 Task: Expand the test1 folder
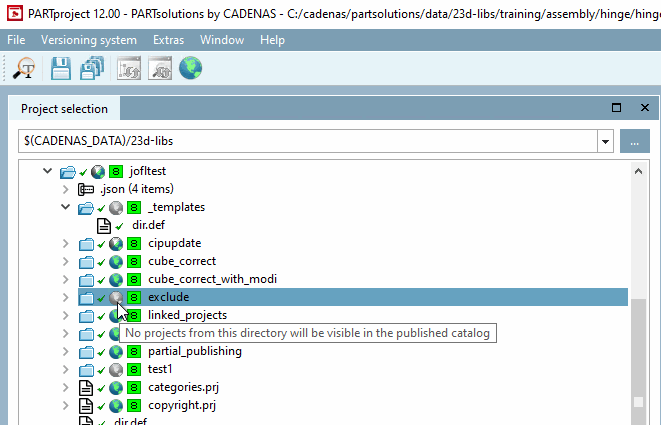pos(65,370)
